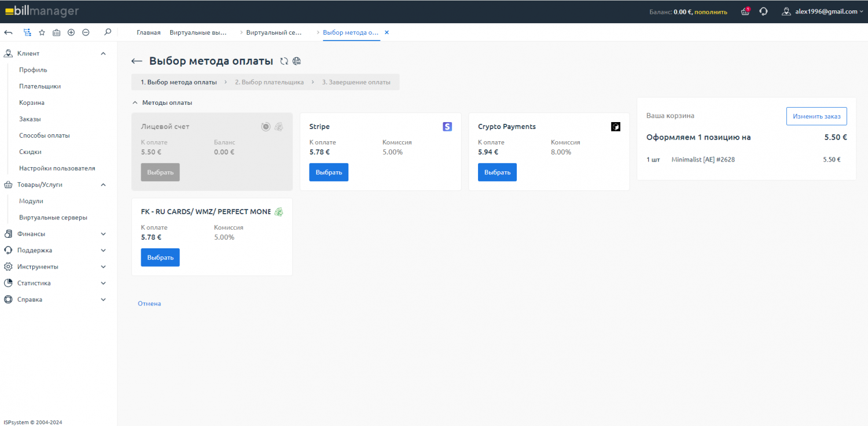Image resolution: width=868 pixels, height=426 pixels.
Task: Click the star favorites icon in toolbar
Action: click(x=42, y=32)
